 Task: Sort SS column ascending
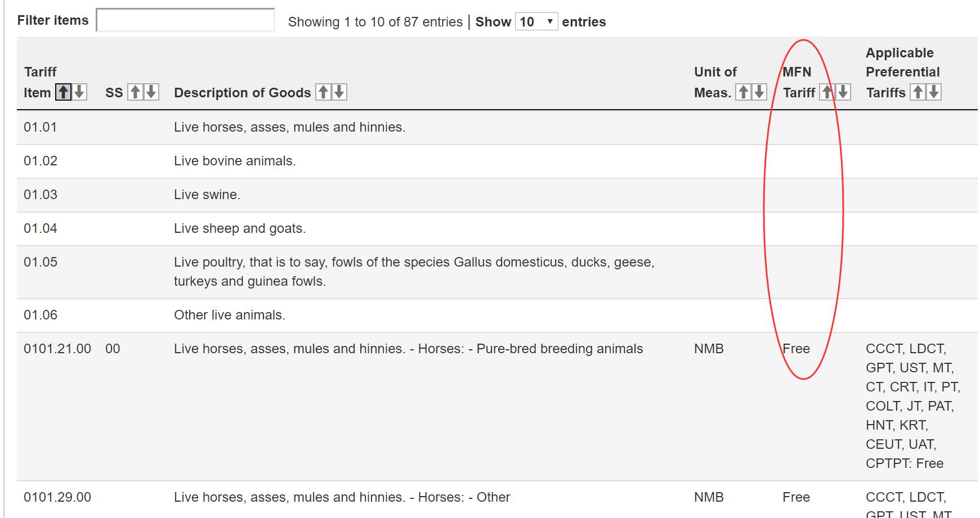point(135,92)
